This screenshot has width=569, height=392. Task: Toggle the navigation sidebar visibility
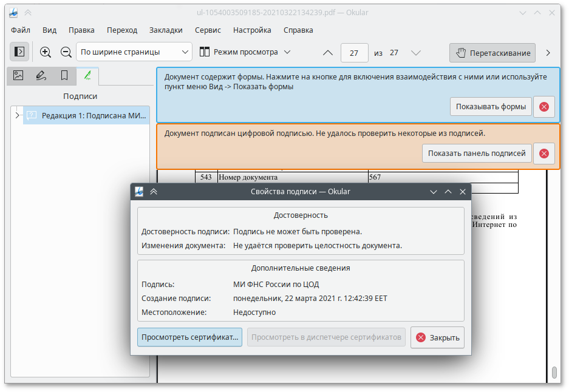click(19, 52)
